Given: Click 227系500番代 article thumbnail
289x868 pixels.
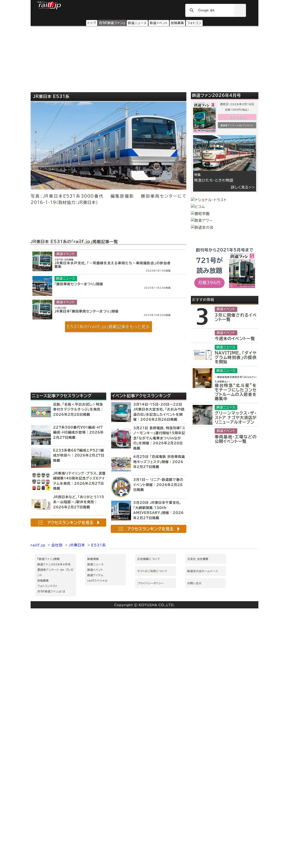Looking at the screenshot, I should coord(41,435).
